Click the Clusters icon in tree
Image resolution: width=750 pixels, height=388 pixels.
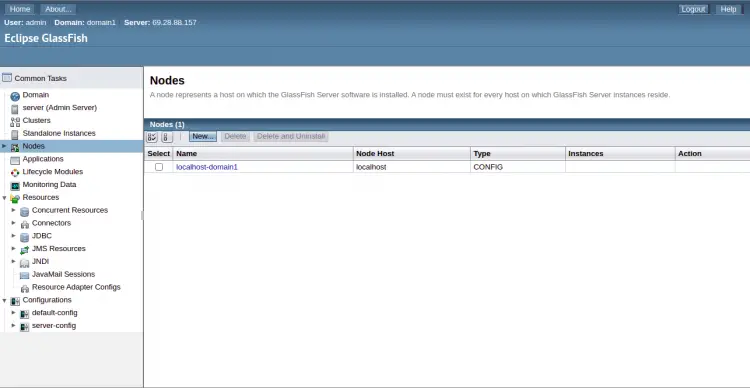tap(15, 122)
